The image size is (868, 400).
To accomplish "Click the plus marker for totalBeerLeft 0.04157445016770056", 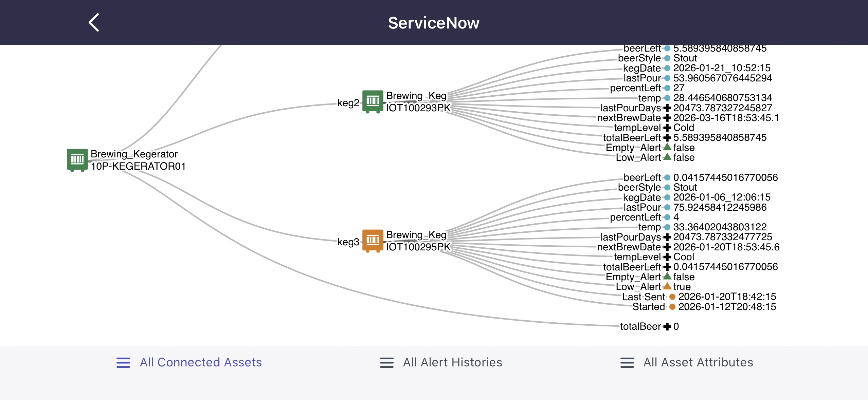I will click(x=667, y=267).
